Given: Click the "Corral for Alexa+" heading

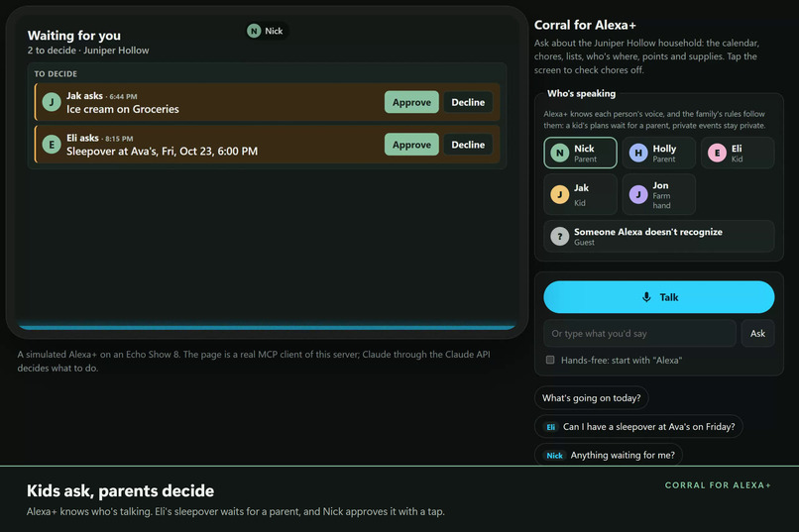Looking at the screenshot, I should 585,25.
